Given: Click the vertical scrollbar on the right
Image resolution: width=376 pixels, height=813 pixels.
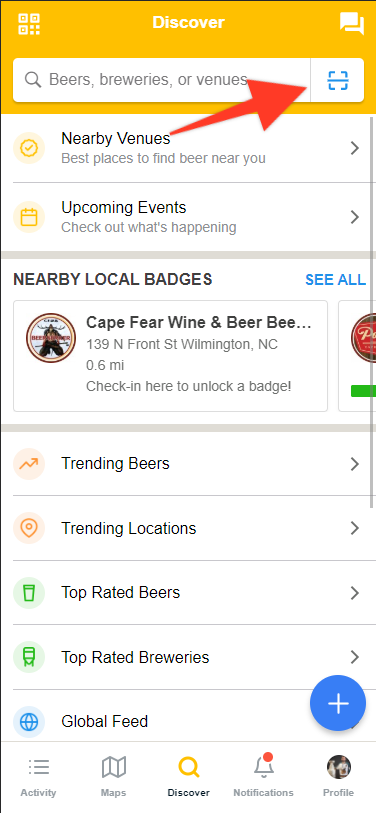Looking at the screenshot, I should point(371,312).
